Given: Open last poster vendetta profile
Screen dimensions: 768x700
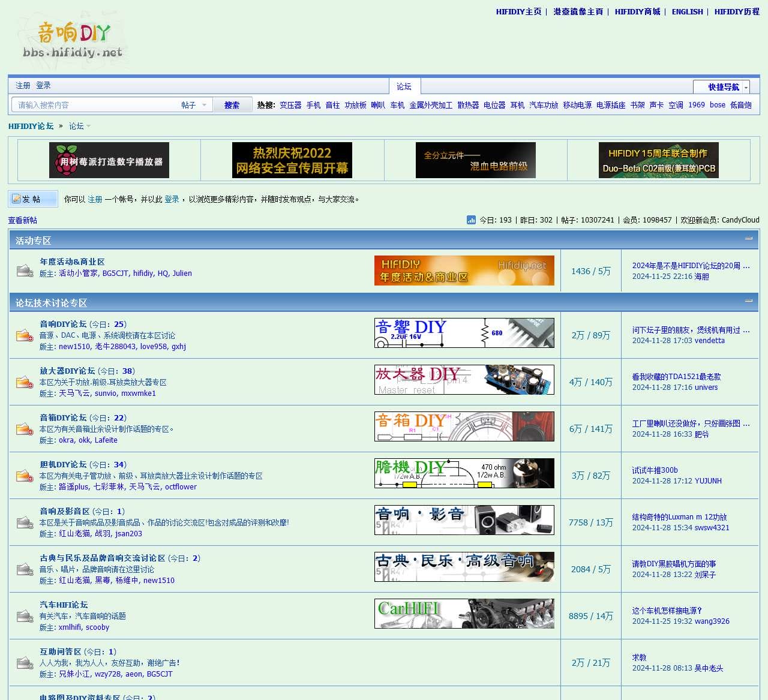Looking at the screenshot, I should coord(710,340).
